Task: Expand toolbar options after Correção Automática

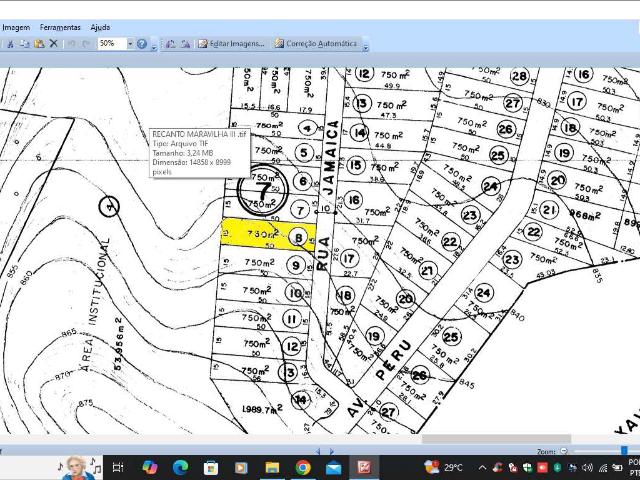Action: pyautogui.click(x=365, y=47)
